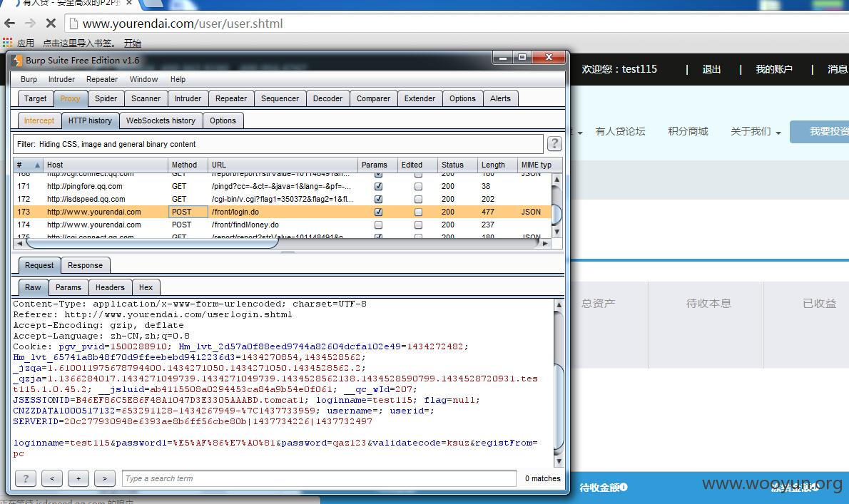849x504 pixels.
Task: Click the Burp Suite title bar icon
Action: (17, 60)
